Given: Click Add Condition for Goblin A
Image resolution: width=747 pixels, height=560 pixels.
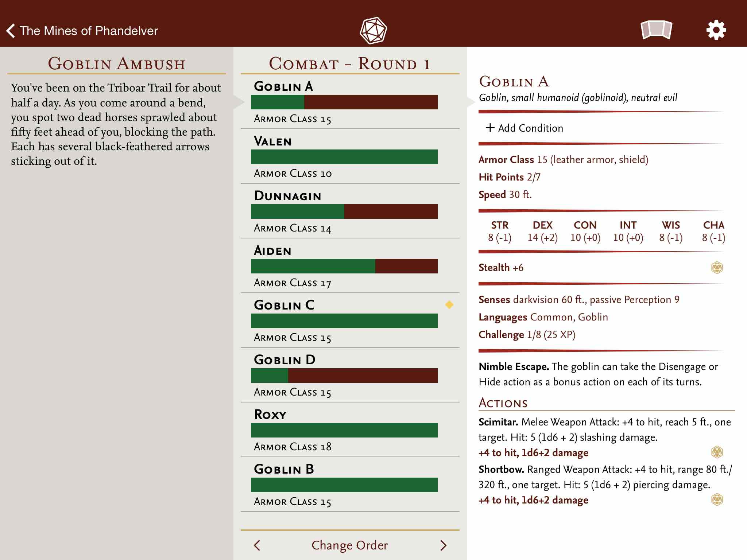Looking at the screenshot, I should [523, 128].
